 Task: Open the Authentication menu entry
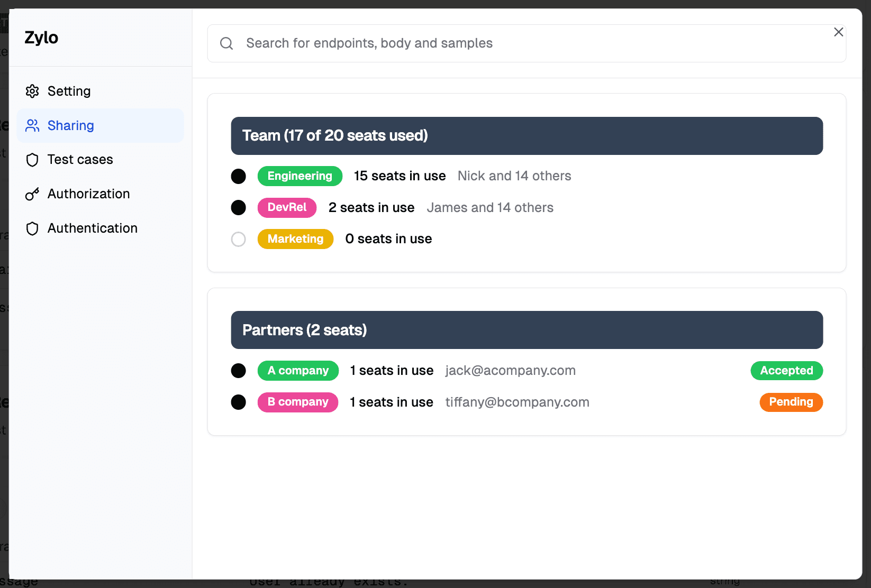93,228
